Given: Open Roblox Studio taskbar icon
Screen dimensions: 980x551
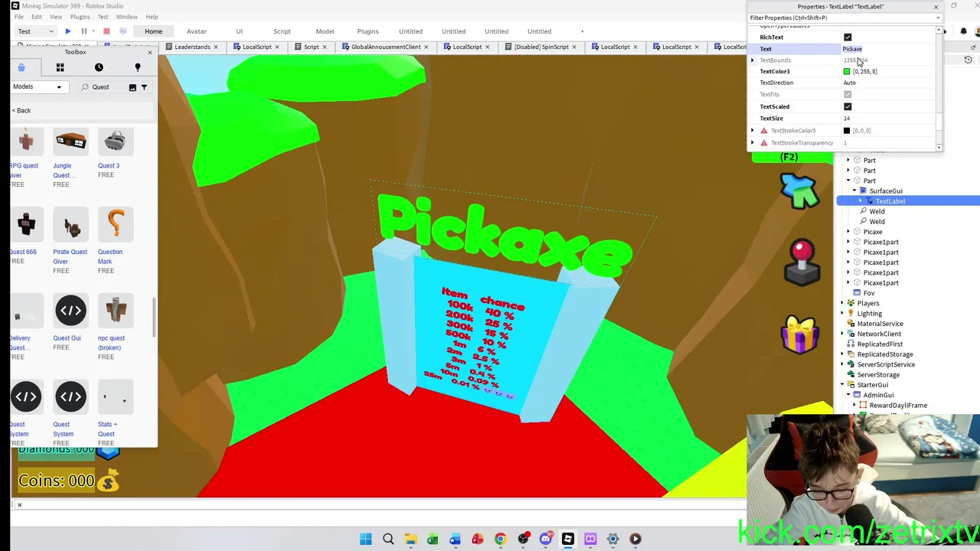Looking at the screenshot, I should point(568,539).
